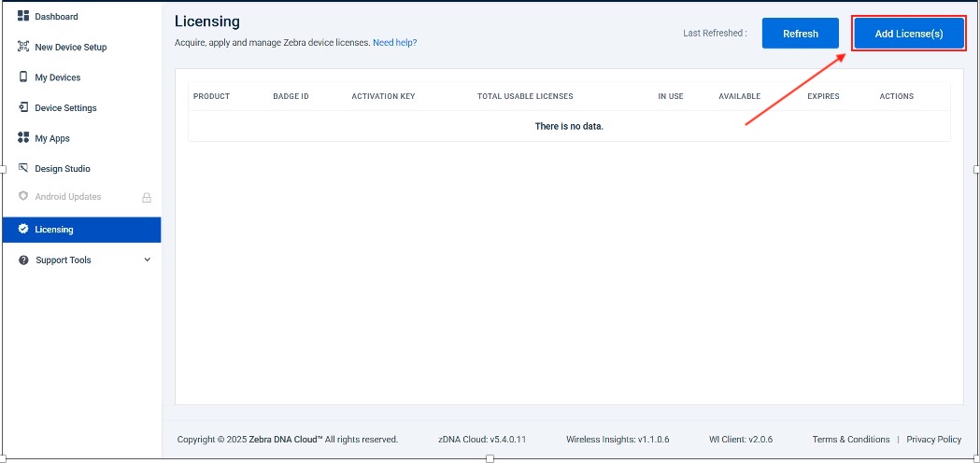Screen dimensions: 980x463
Task: Click the My Devices phone icon
Action: [23, 77]
